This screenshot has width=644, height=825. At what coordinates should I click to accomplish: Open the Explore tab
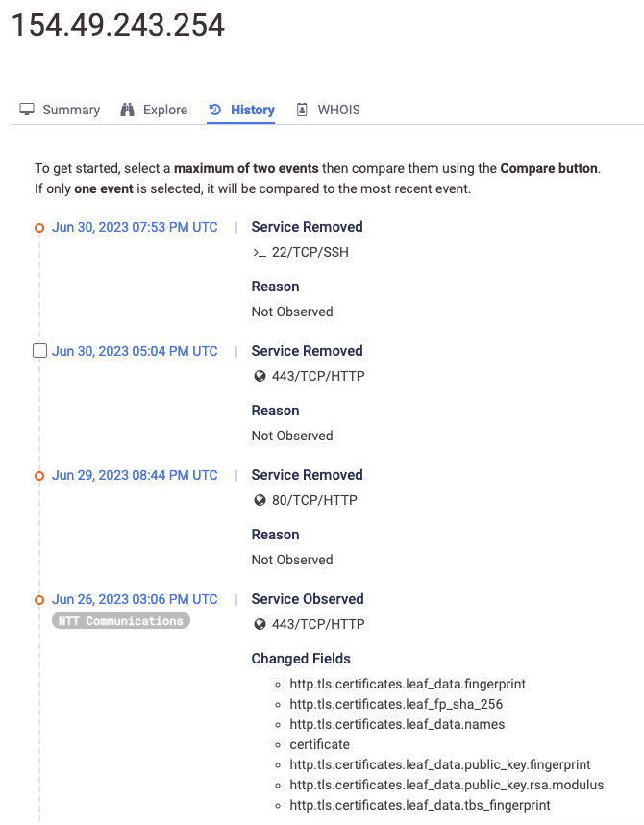164,110
